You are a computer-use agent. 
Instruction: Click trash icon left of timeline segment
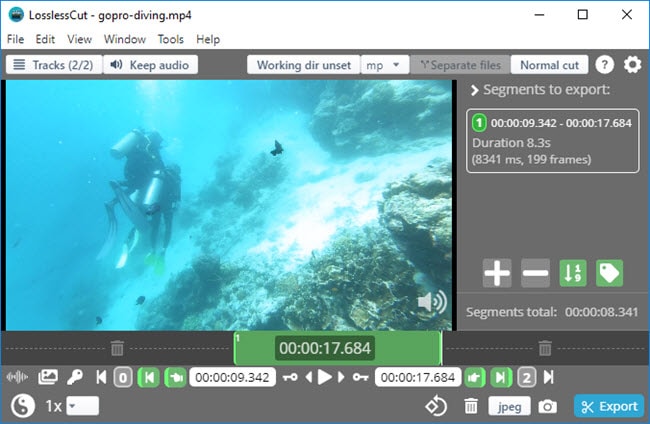point(117,348)
